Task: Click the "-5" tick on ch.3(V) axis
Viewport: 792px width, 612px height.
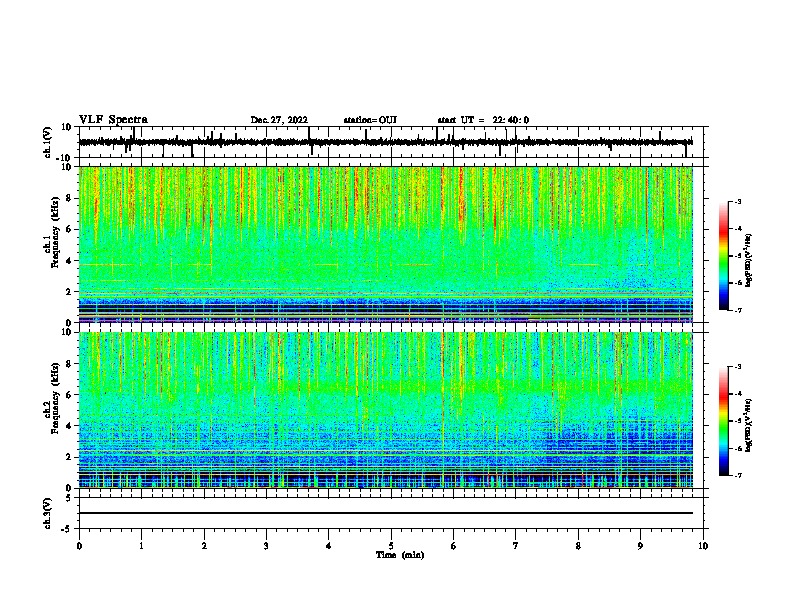Action: pos(68,529)
